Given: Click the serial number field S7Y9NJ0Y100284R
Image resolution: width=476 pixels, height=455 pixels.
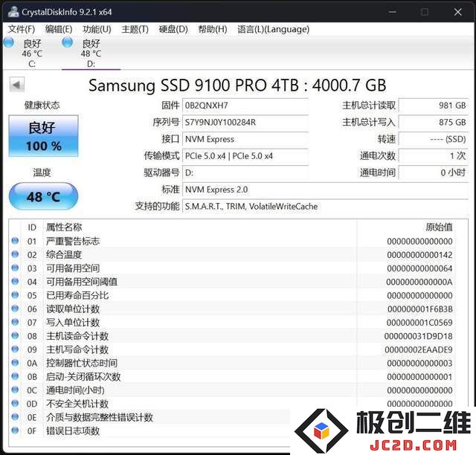Looking at the screenshot, I should coord(245,123).
